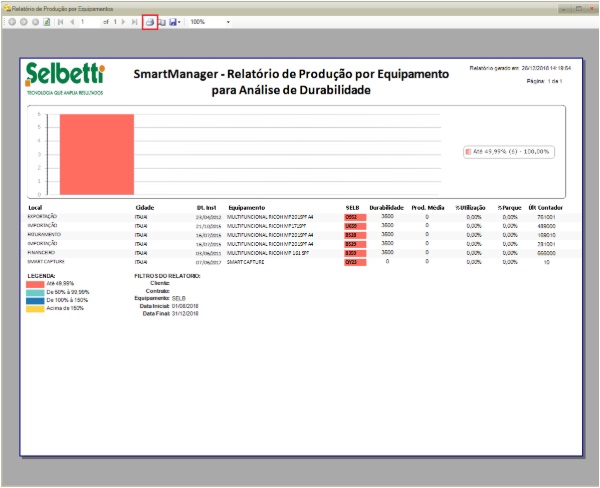600x488 pixels.
Task: Click blue legend swatch De 100% à 150%
Action: [35, 300]
